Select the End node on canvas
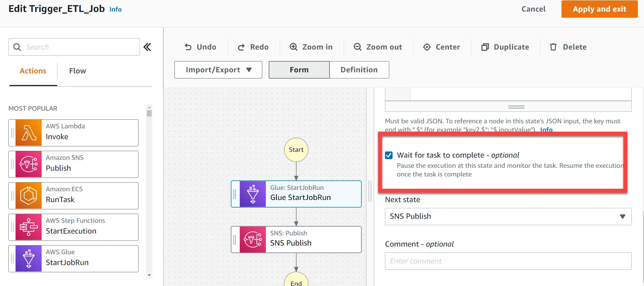This screenshot has height=286, width=644. click(x=296, y=279)
